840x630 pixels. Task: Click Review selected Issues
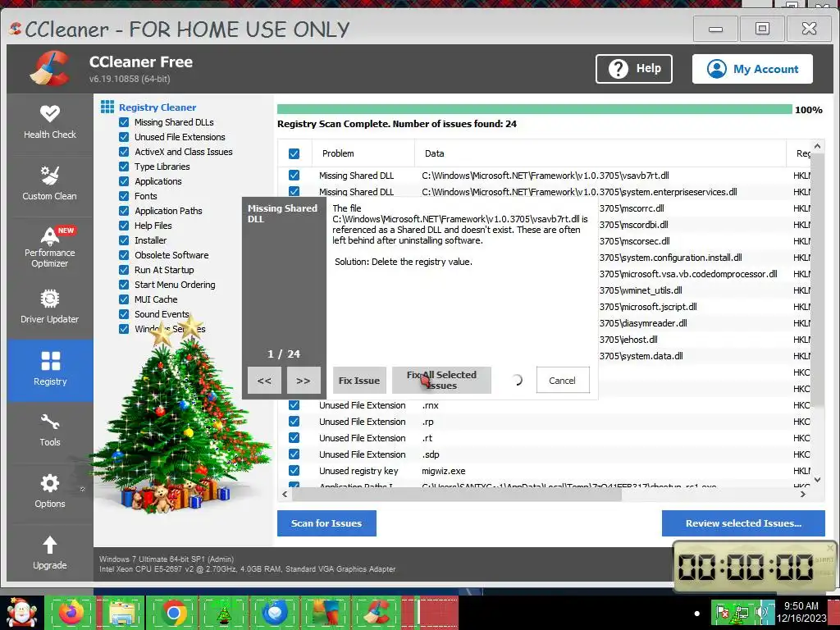pos(743,523)
